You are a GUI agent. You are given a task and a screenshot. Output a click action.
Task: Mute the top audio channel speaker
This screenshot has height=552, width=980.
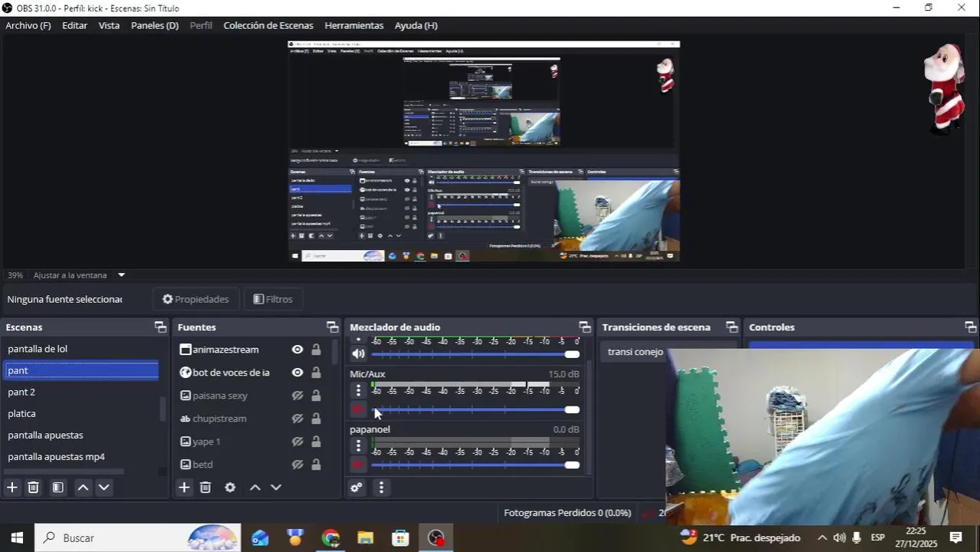(x=358, y=354)
